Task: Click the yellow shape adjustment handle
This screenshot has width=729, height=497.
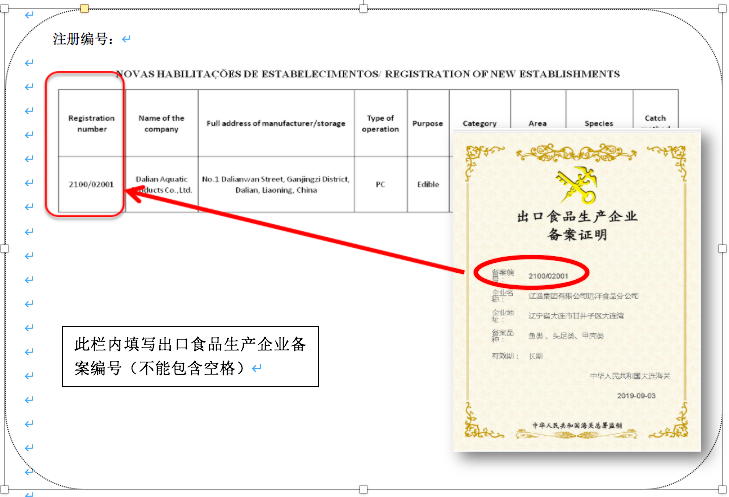Action: [x=84, y=9]
